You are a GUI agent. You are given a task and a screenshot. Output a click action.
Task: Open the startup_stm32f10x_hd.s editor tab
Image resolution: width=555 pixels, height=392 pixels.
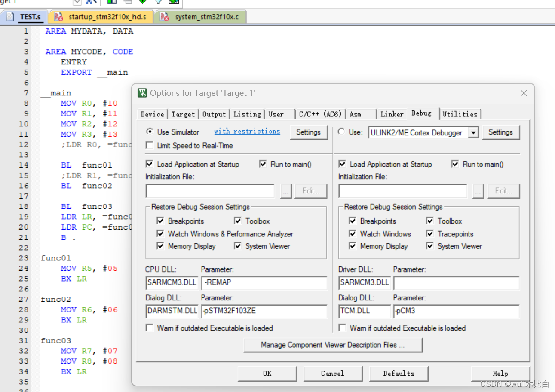[100, 17]
